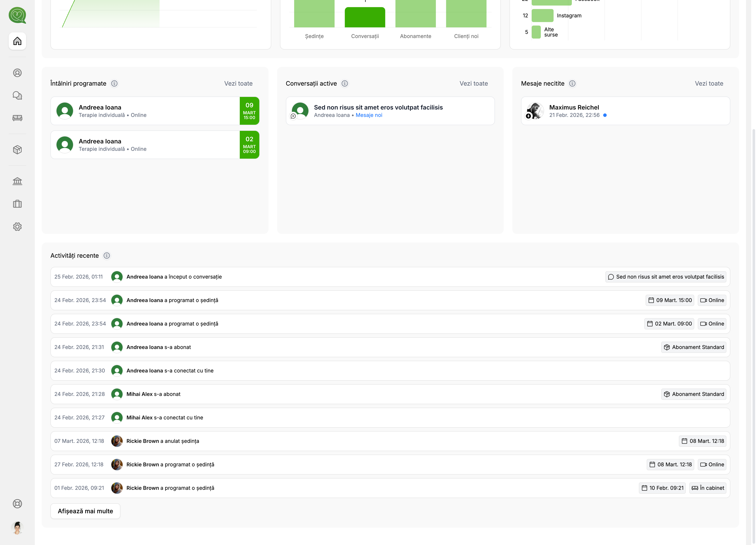Open the home dashboard sidebar icon
The height and width of the screenshot is (545, 756).
[17, 41]
